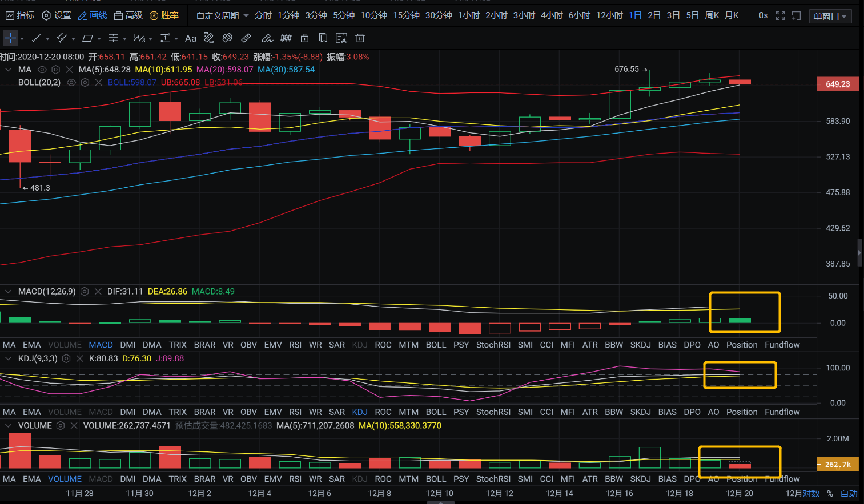Toggle MA indicator visibility eye
Screen dimensions: 864x504
point(42,70)
